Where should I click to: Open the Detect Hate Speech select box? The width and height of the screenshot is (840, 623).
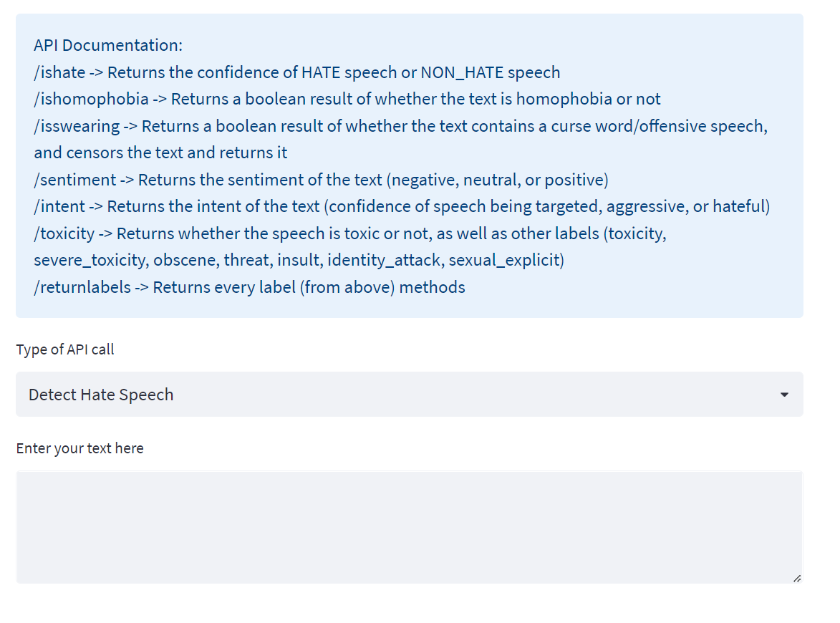410,395
